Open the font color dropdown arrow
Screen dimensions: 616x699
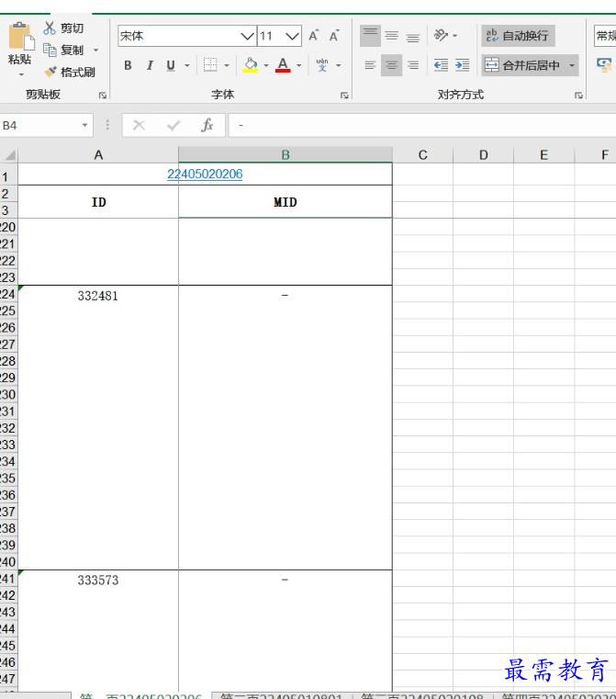tap(299, 65)
